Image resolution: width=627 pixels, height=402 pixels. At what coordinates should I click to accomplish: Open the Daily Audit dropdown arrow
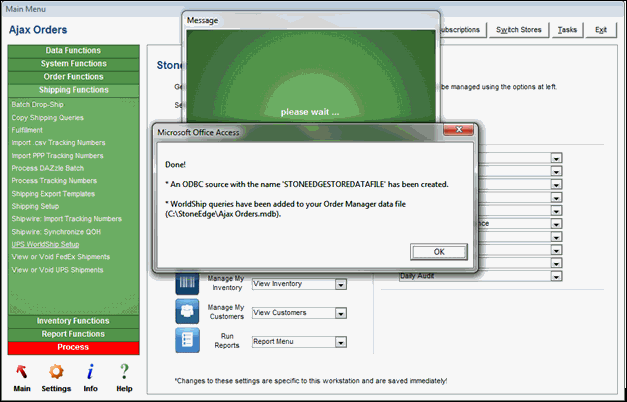pos(556,276)
